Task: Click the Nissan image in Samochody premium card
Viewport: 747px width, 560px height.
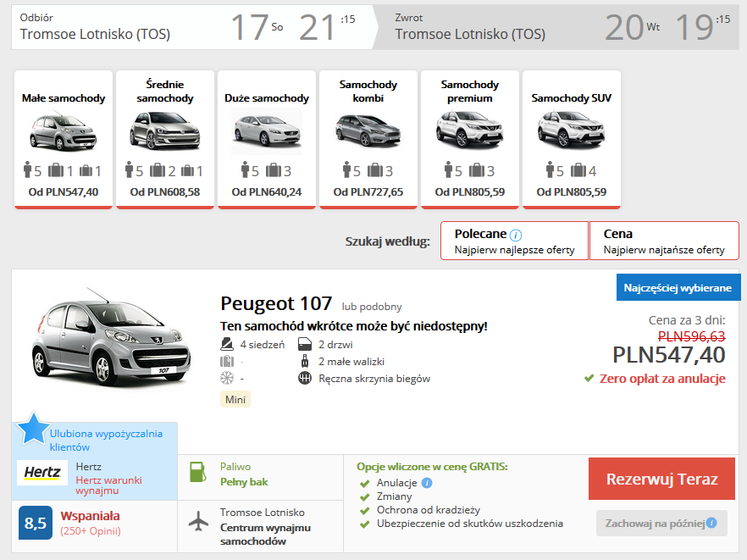Action: click(x=470, y=130)
